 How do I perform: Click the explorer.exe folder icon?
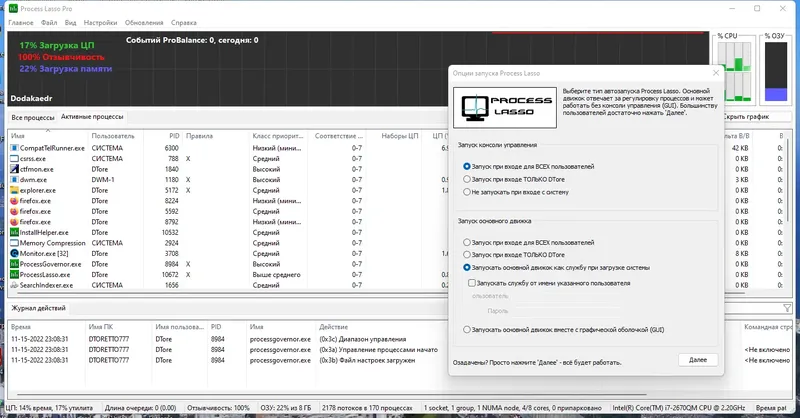[x=14, y=190]
